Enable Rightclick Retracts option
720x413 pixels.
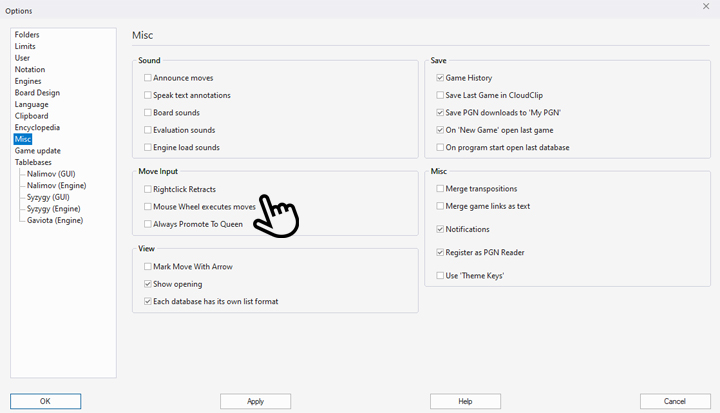[148, 189]
